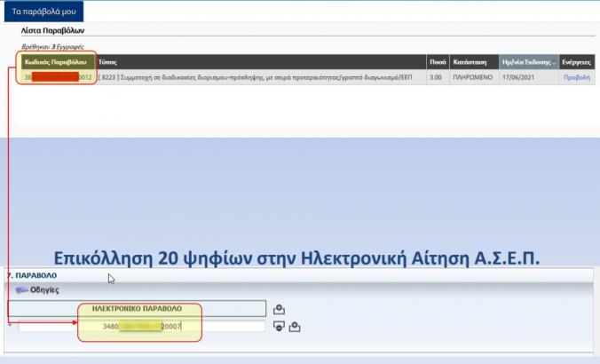Viewport: 600px width, 364px height.
Task: Click the 3.00 amount cell
Action: (436, 77)
